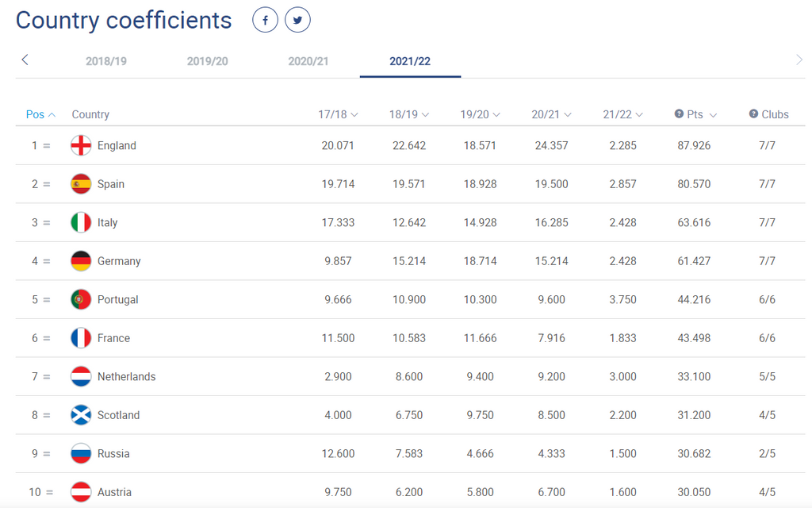Click Portugal total points 44.216
Image resolution: width=812 pixels, height=508 pixels.
(694, 299)
